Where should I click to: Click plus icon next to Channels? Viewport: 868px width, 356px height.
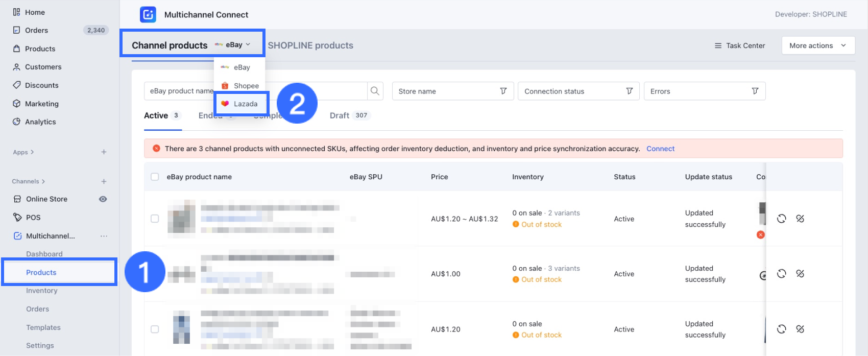(x=104, y=181)
